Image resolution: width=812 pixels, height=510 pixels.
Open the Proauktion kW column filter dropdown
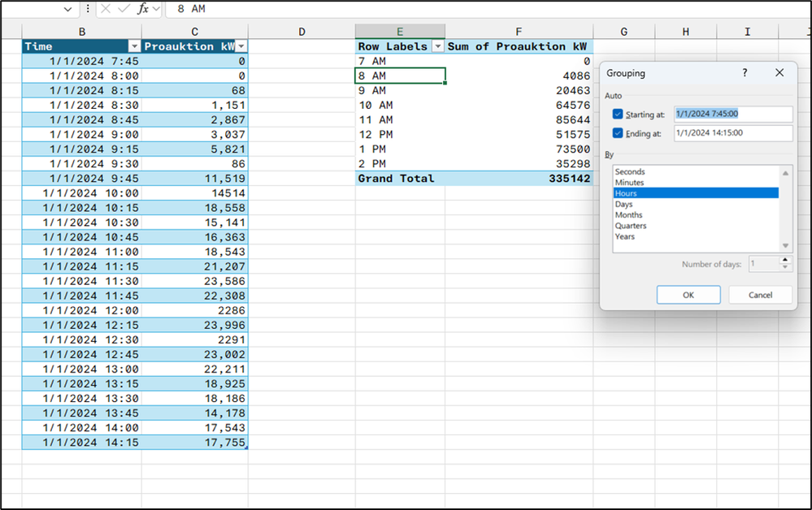[241, 46]
